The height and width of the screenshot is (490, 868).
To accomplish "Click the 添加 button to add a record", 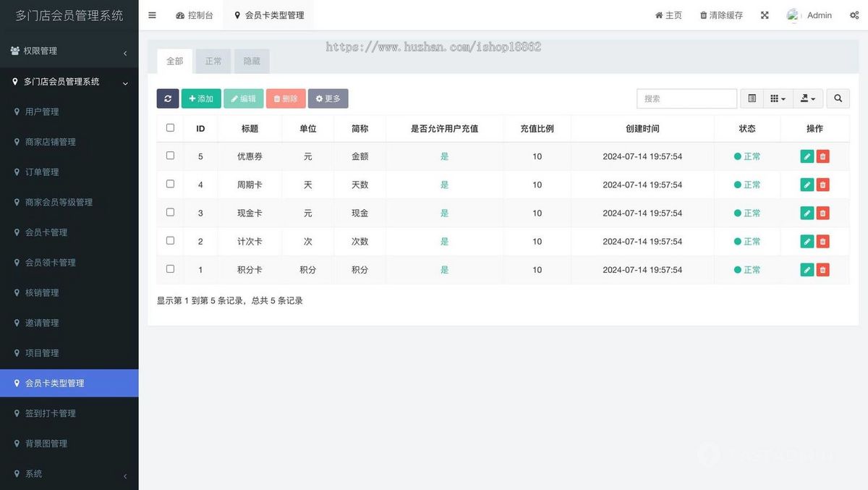I will (x=201, y=98).
